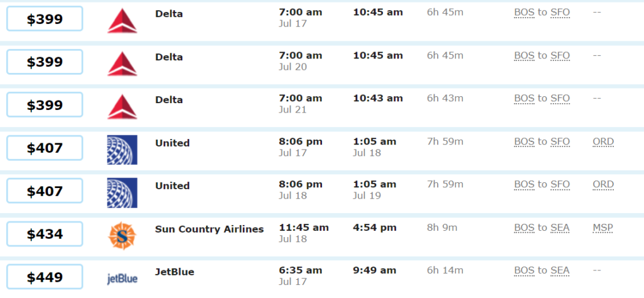Click BOS airport code in JetBlue row
The width and height of the screenshot is (644, 298).
[524, 270]
